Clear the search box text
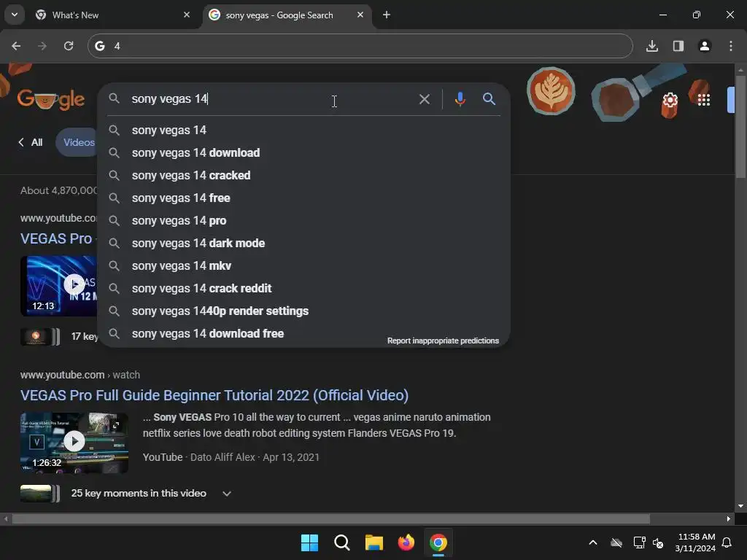 [x=424, y=99]
